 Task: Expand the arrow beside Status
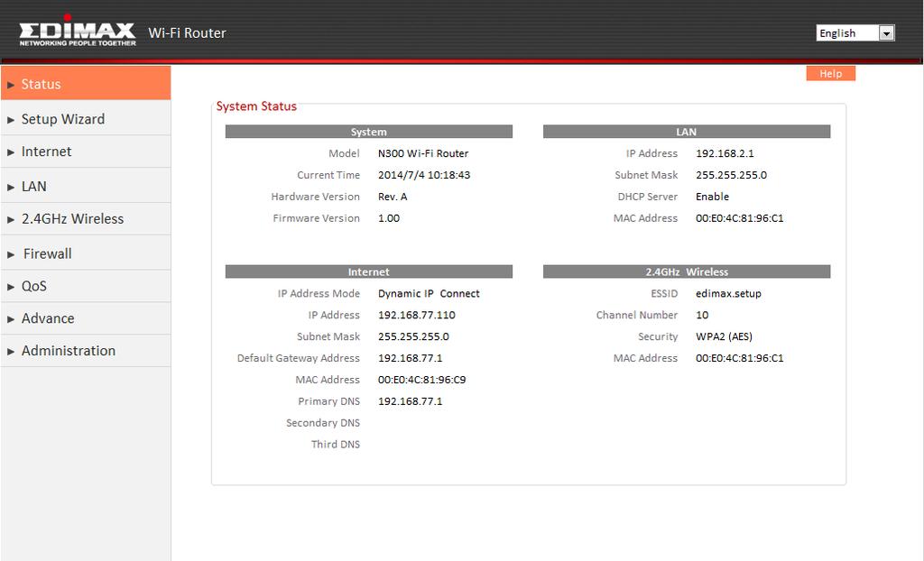(11, 85)
